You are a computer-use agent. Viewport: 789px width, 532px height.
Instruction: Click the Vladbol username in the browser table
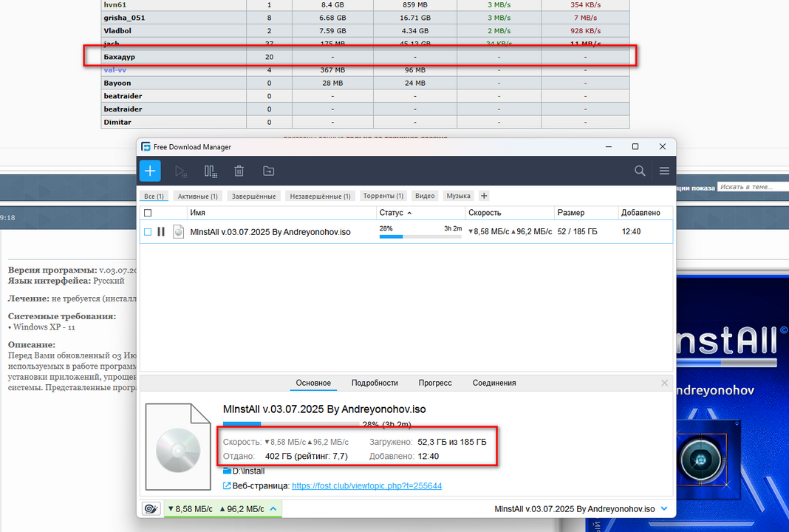click(x=117, y=31)
